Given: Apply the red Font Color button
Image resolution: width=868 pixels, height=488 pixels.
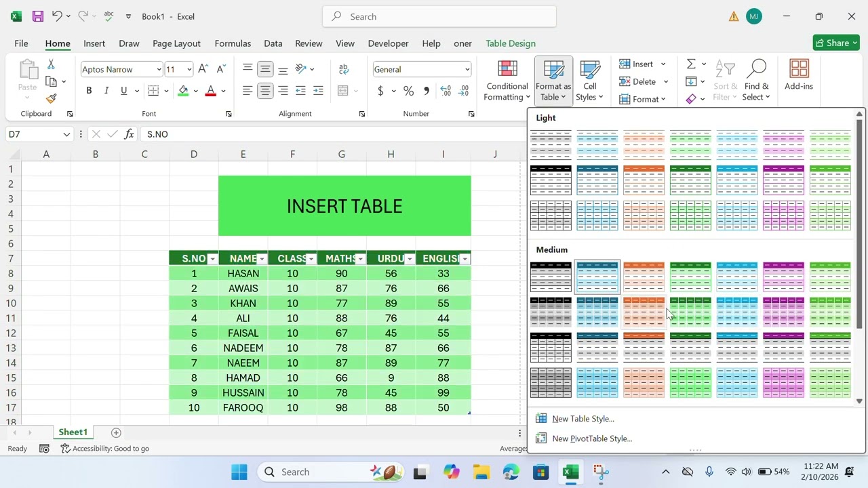Looking at the screenshot, I should click(211, 91).
